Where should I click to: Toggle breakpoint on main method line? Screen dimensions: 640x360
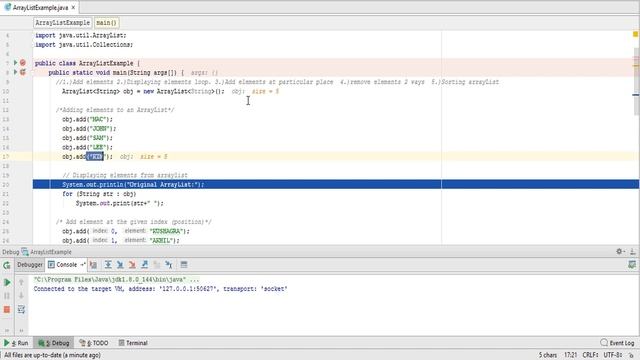[x=23, y=72]
